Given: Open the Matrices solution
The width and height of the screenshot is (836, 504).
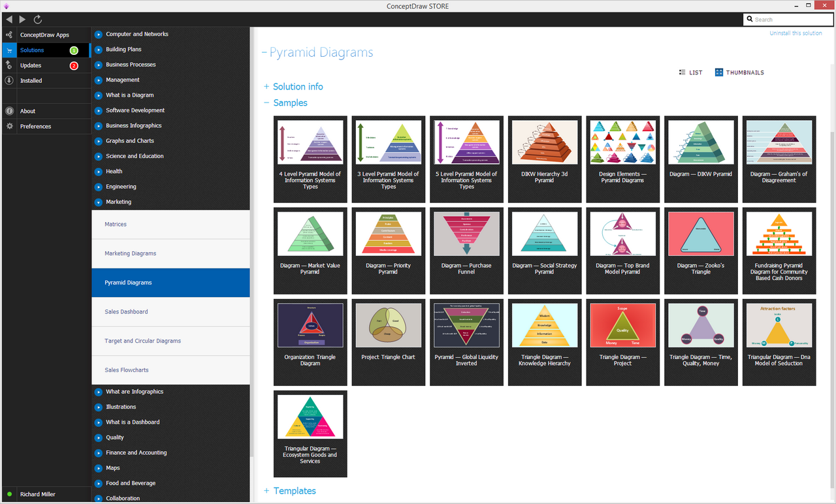Looking at the screenshot, I should click(170, 225).
